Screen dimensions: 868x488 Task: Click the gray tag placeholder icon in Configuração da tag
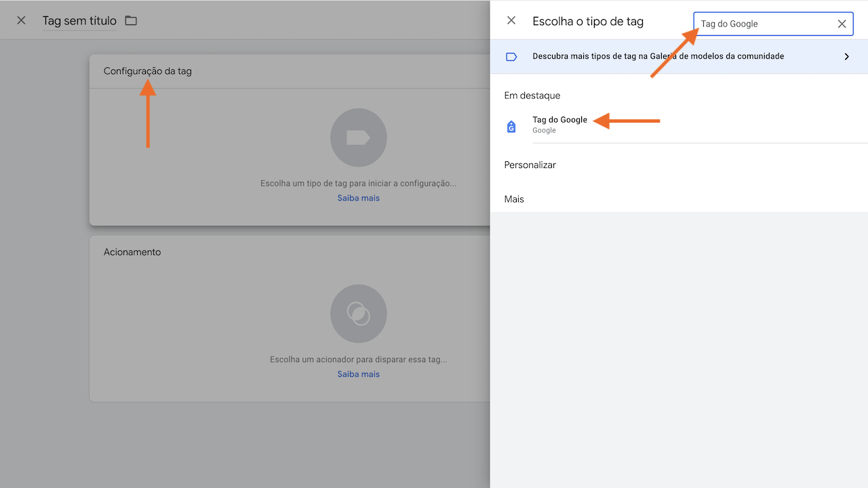358,137
